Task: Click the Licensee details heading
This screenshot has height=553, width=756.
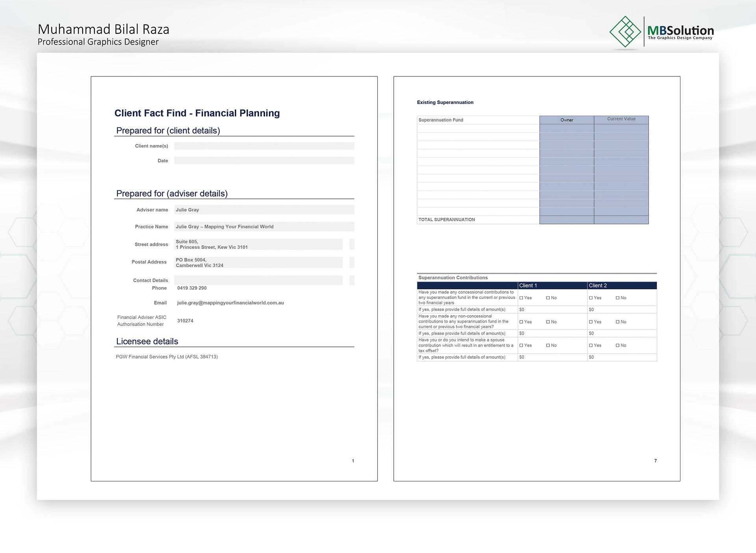Action: tap(147, 341)
